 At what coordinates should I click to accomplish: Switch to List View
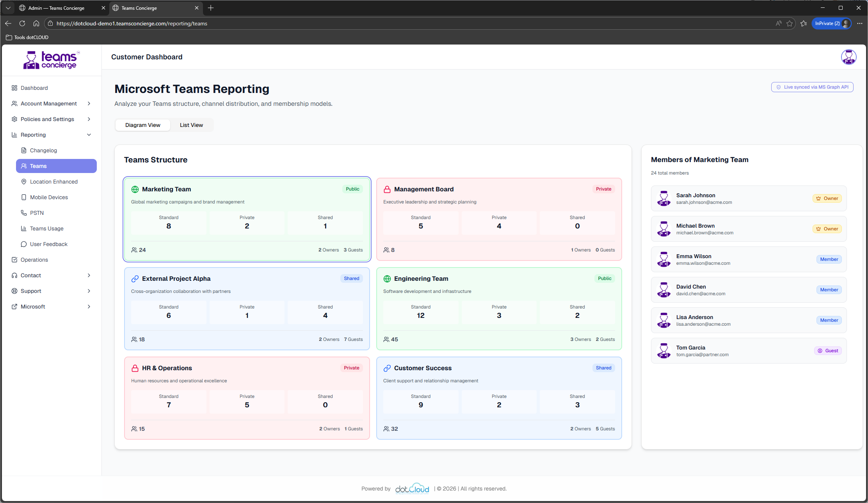(x=191, y=125)
